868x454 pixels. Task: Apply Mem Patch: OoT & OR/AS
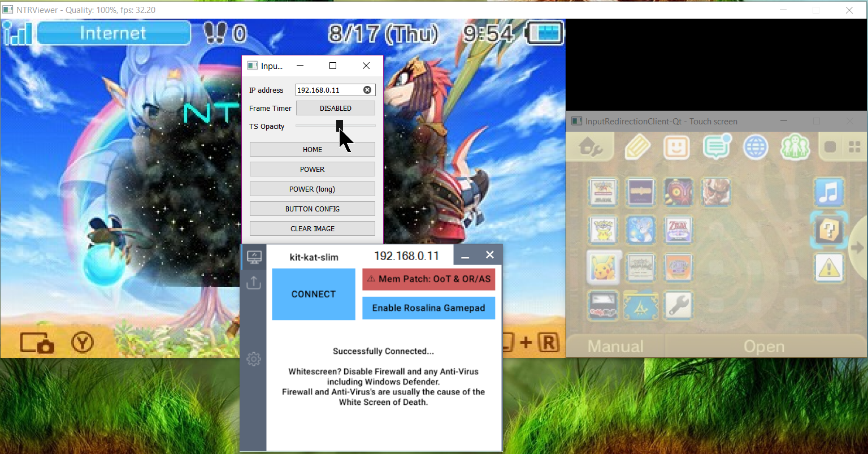428,279
